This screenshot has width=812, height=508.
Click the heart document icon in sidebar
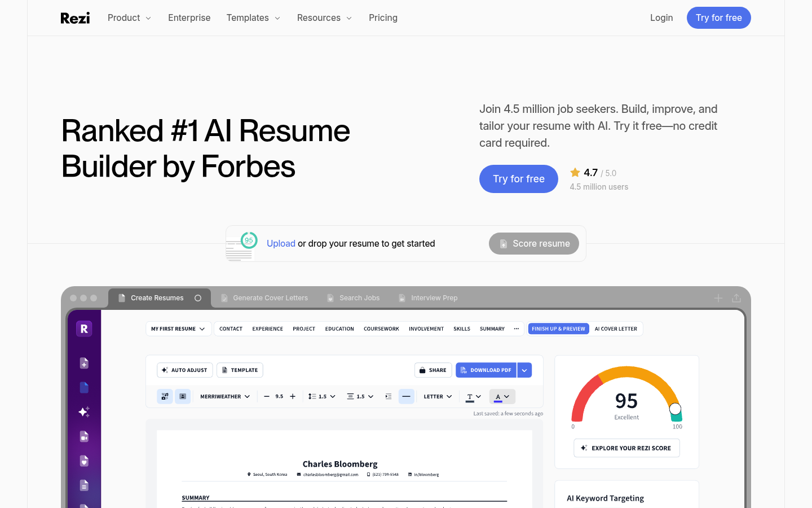[x=84, y=461]
